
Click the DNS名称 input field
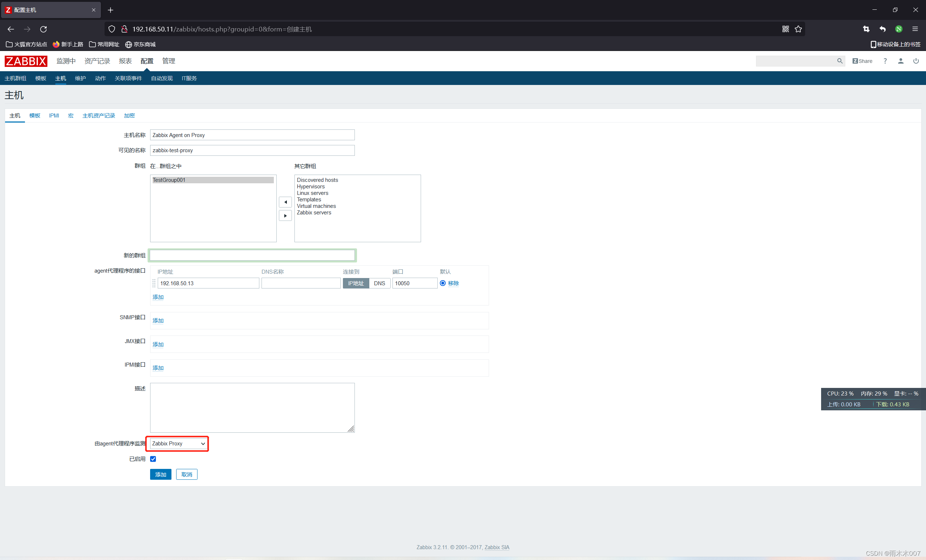click(x=301, y=283)
